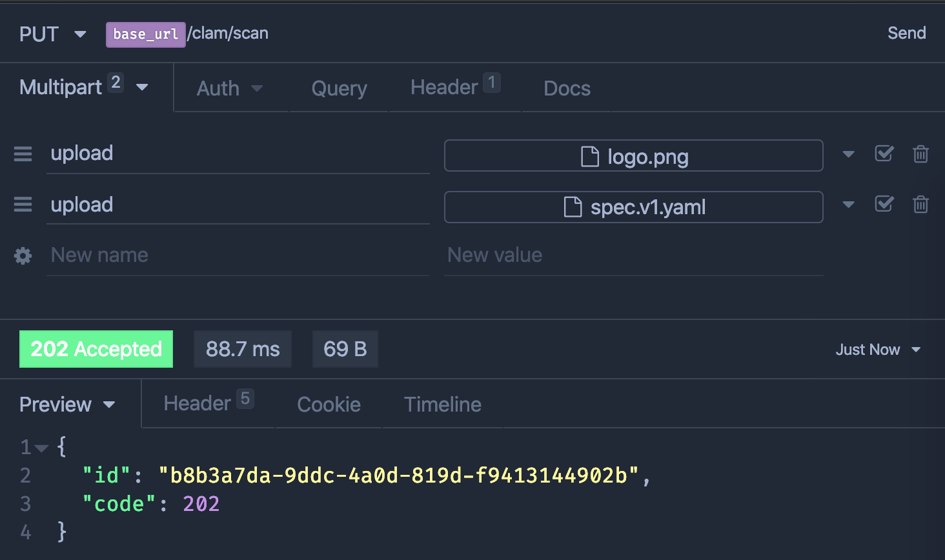
Task: Switch to the Cookie tab
Action: pos(329,405)
